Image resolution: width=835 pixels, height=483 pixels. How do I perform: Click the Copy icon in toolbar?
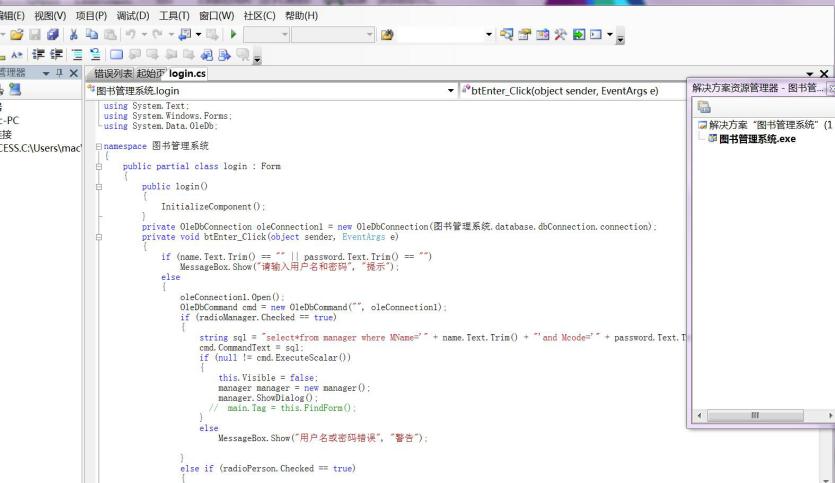pos(91,35)
